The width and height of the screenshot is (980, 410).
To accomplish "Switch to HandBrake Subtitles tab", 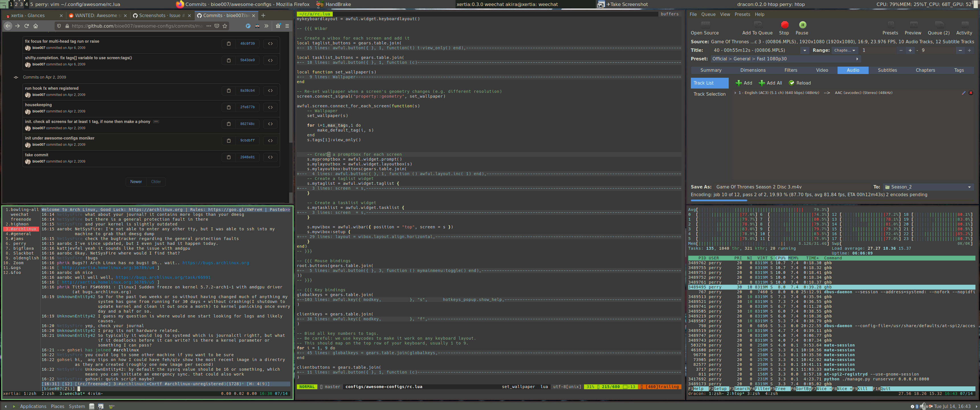I will click(x=887, y=70).
